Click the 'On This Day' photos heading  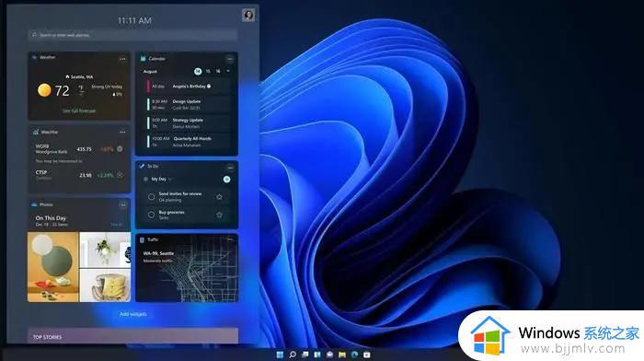pos(51,218)
